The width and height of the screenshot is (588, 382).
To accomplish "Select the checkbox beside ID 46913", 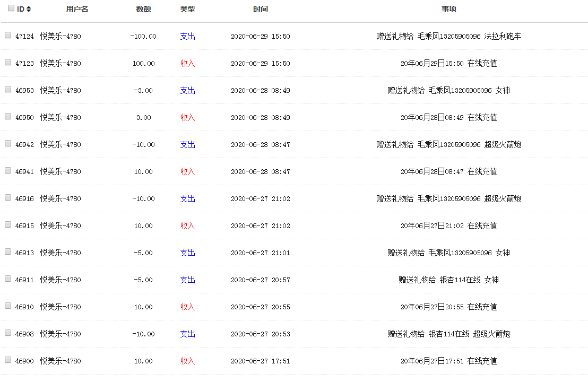I will tap(8, 252).
